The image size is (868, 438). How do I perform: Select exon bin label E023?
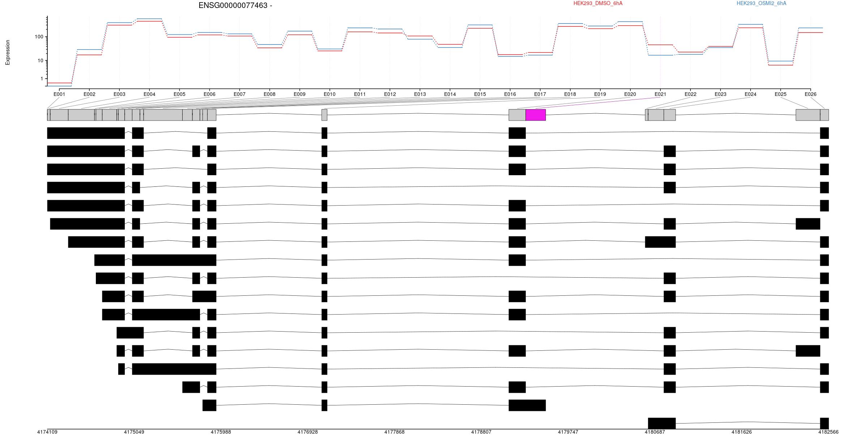tap(720, 94)
